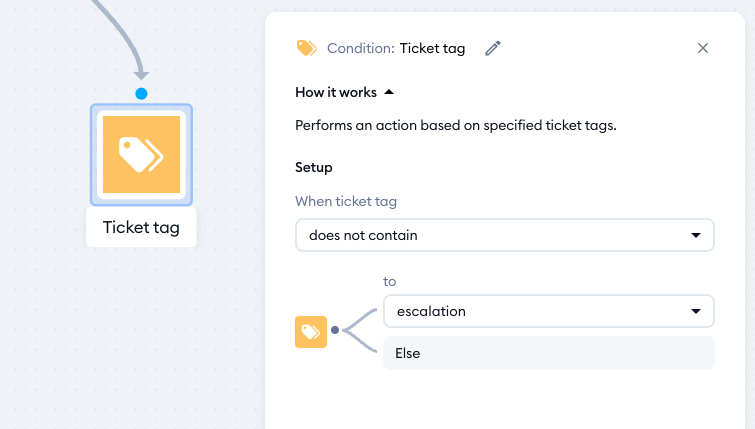Open the 'does not contain' operator dropdown

click(505, 235)
